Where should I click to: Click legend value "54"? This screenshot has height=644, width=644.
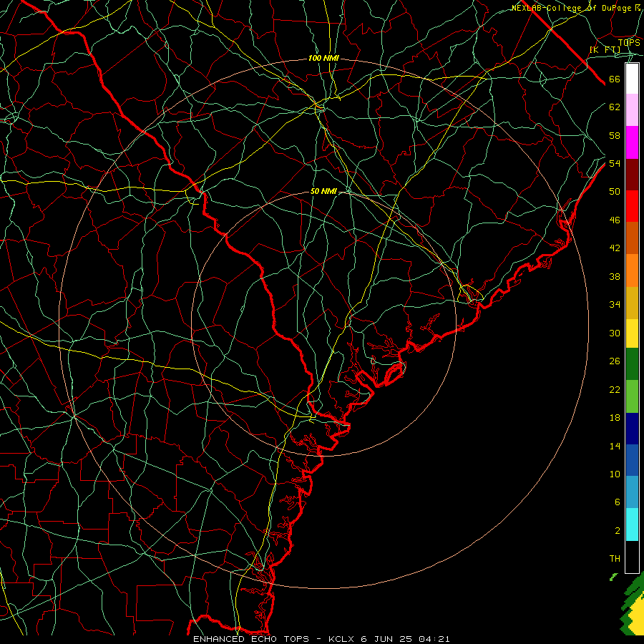coord(615,163)
